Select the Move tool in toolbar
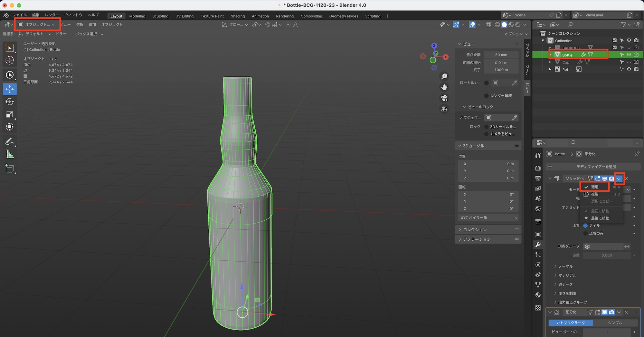The width and height of the screenshot is (644, 337). (x=10, y=89)
